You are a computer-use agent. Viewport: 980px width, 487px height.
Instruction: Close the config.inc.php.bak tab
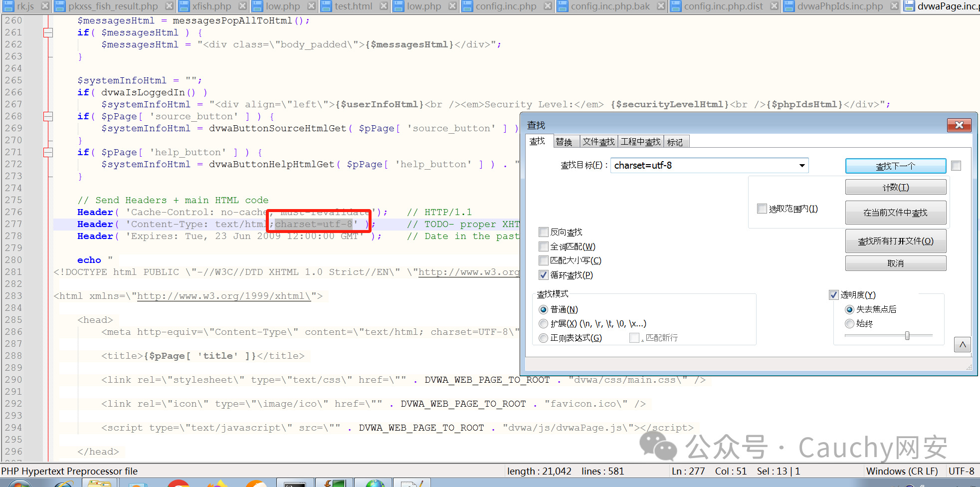click(x=661, y=6)
